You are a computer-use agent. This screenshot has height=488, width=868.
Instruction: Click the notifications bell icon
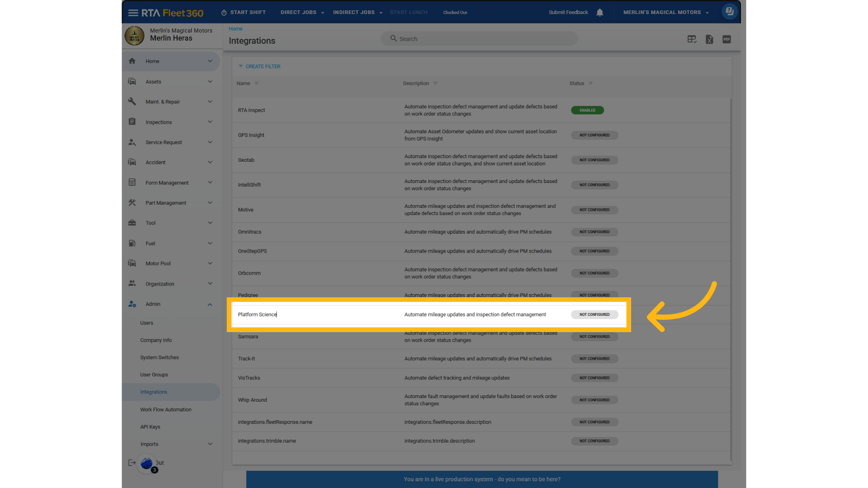[599, 13]
